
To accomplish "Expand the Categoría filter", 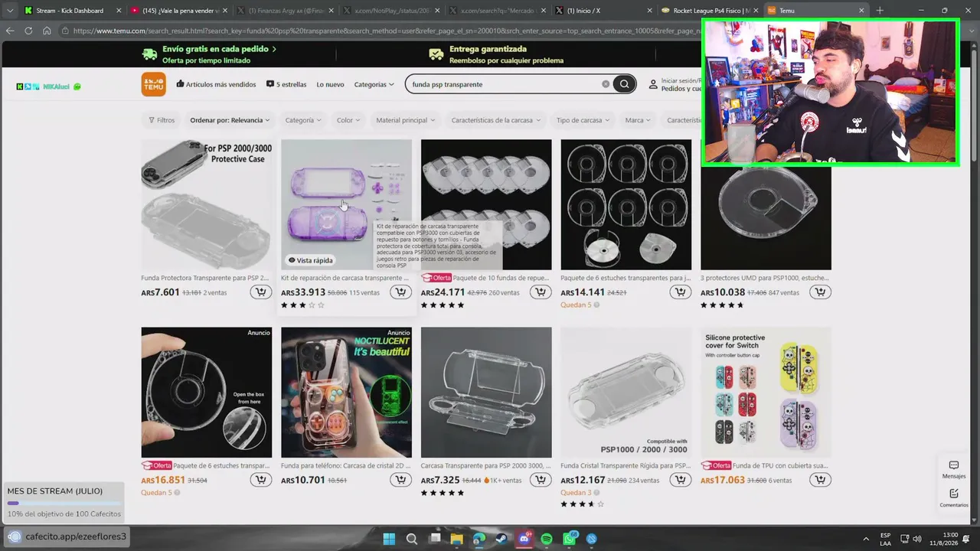I will click(x=303, y=120).
